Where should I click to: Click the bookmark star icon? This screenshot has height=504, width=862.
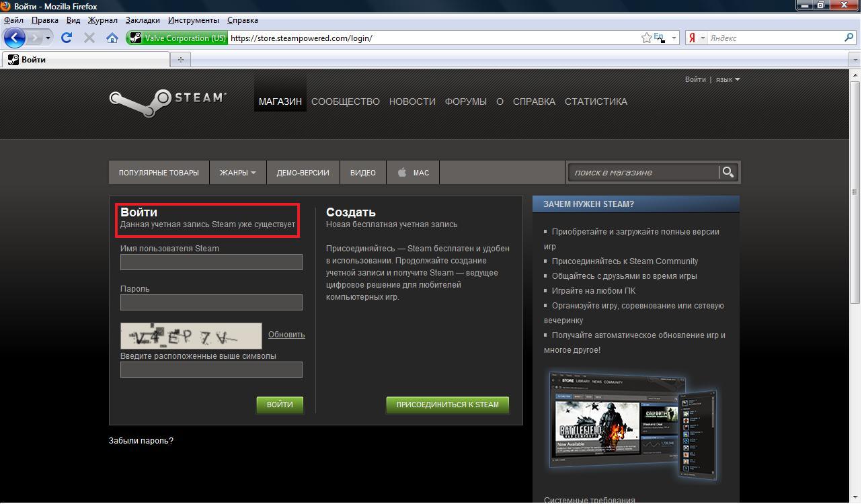[646, 38]
